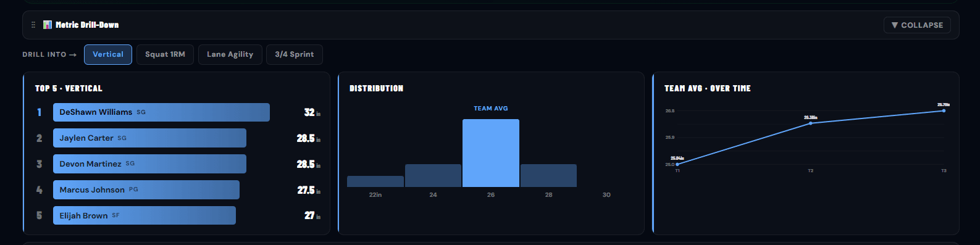
Task: Click the 24 distribution bar
Action: point(433,175)
